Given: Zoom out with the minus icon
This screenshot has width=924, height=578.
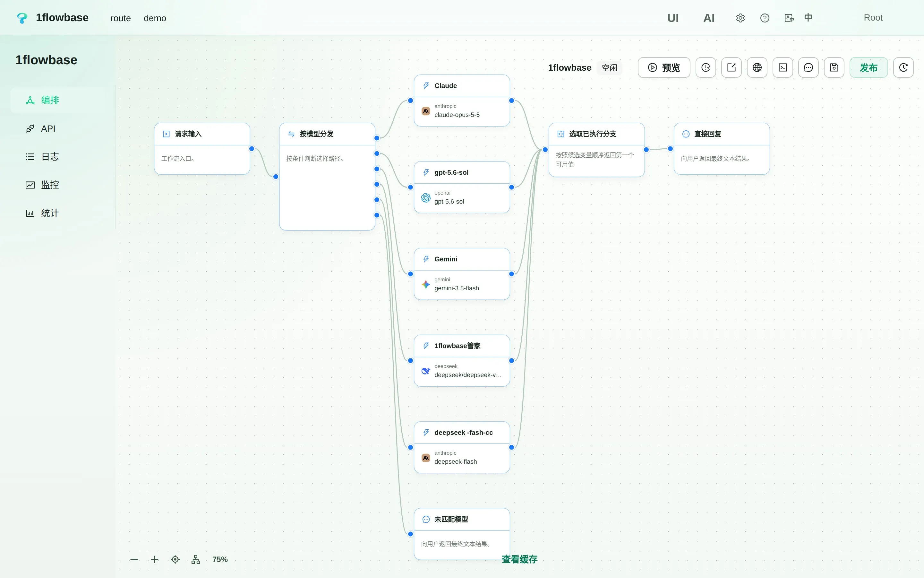Looking at the screenshot, I should coord(134,559).
